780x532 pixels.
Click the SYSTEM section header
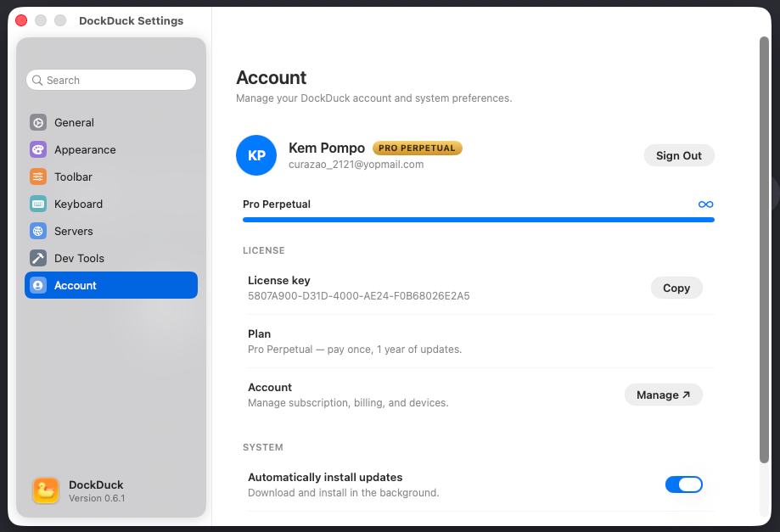pos(262,447)
